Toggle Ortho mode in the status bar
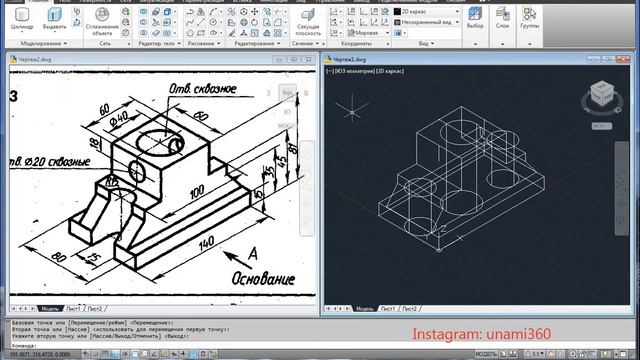Viewport: 640px width, 360px height. (x=115, y=354)
